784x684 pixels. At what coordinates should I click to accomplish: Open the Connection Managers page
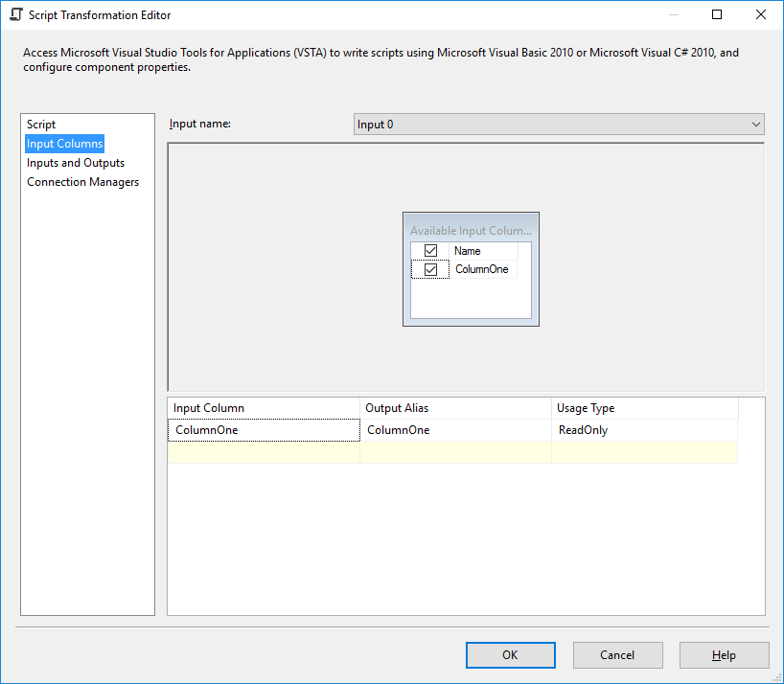[82, 181]
